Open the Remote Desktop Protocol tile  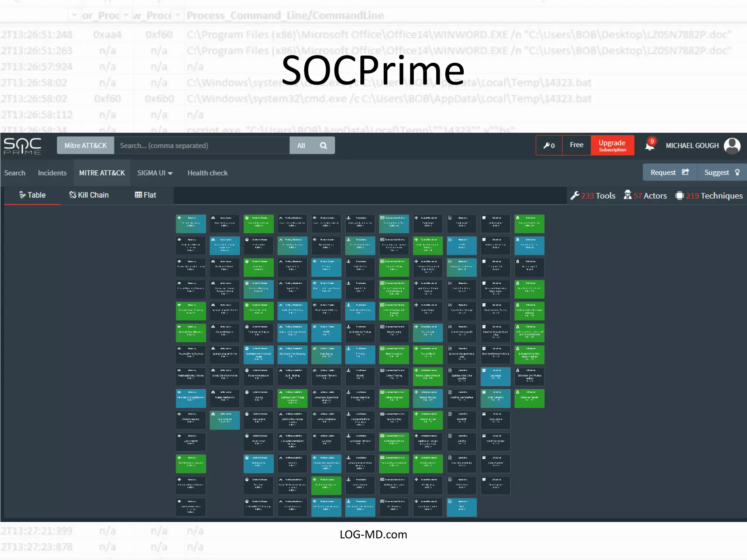(x=428, y=377)
